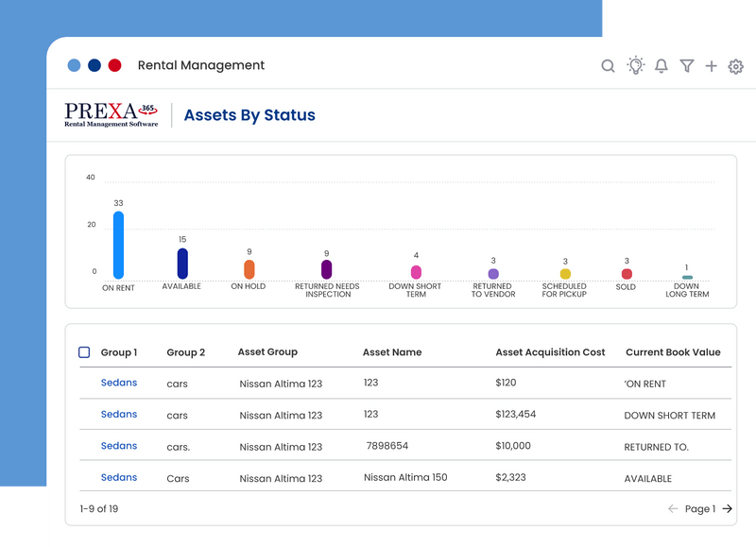Open Sedans link in ON RENT row
Image resolution: width=756 pixels, height=547 pixels.
[119, 383]
